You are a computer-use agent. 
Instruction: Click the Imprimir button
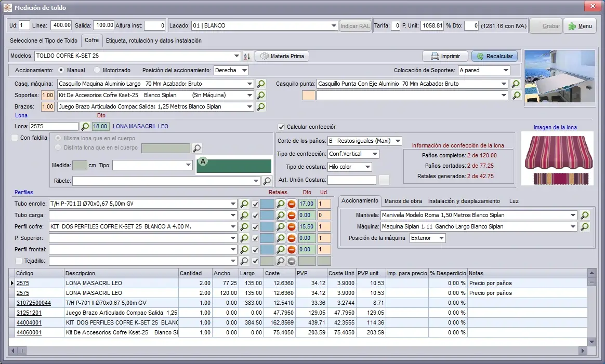[445, 56]
